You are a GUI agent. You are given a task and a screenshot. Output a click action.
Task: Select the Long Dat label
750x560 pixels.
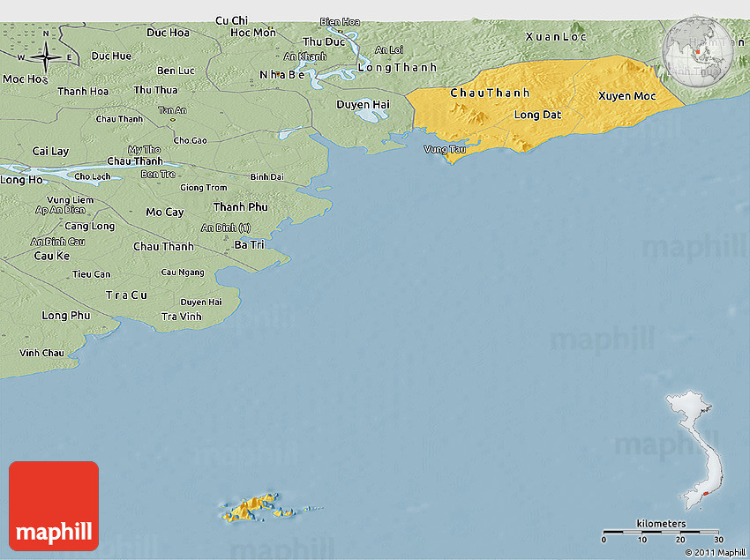coord(537,115)
